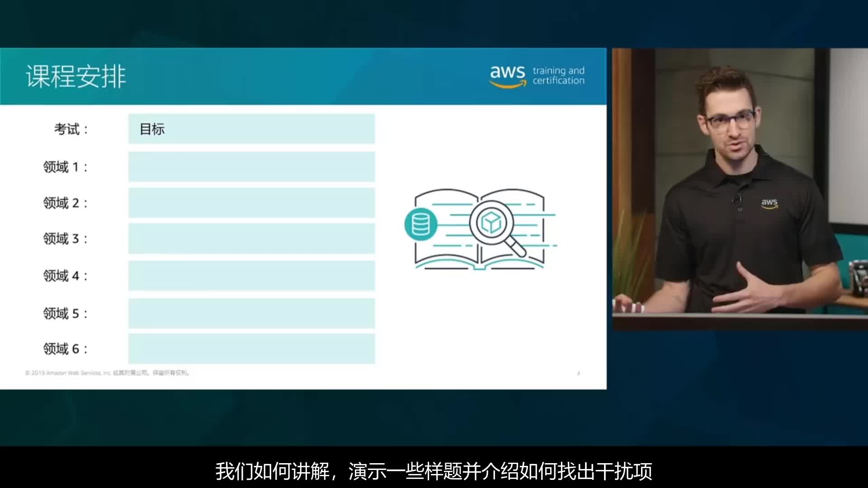Select the empty 领域 2 box
The image size is (868, 488).
click(x=251, y=203)
